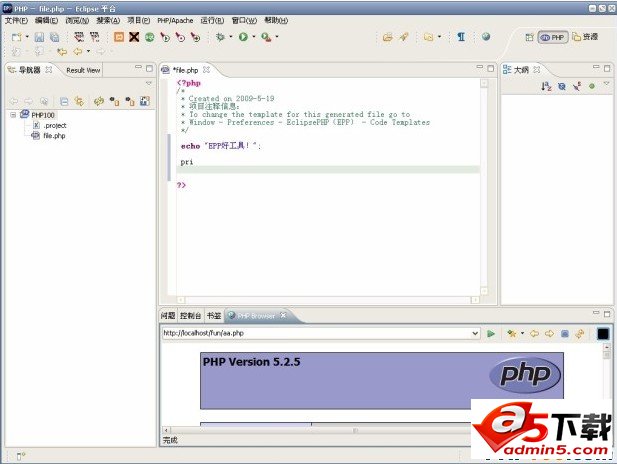Image resolution: width=617 pixels, height=464 pixels.
Task: Click the globe web browser icon
Action: point(486,37)
